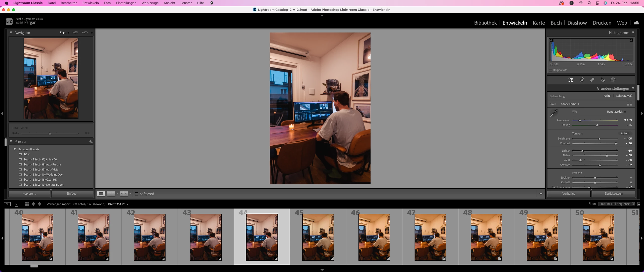The width and height of the screenshot is (644, 272).
Task: Toggle shadow clipping indicator in histogram
Action: click(x=551, y=40)
